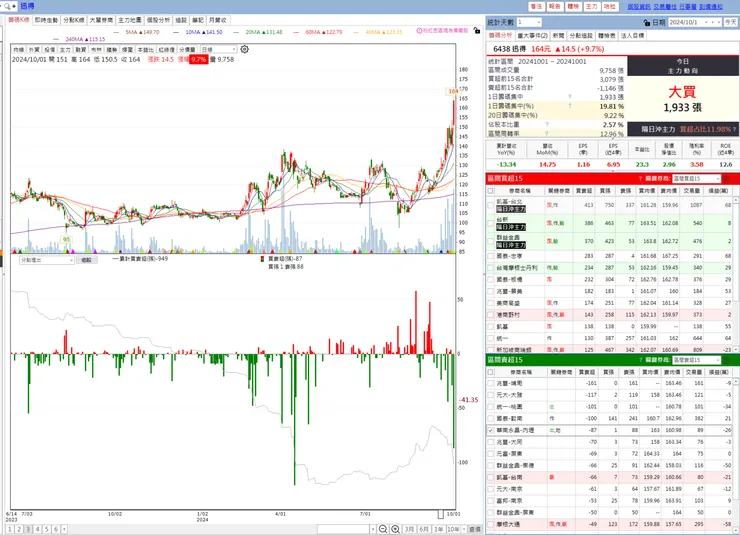The image size is (740, 535).
Task: Select 投信 indicator button on chart toolbar
Action: tap(49, 50)
